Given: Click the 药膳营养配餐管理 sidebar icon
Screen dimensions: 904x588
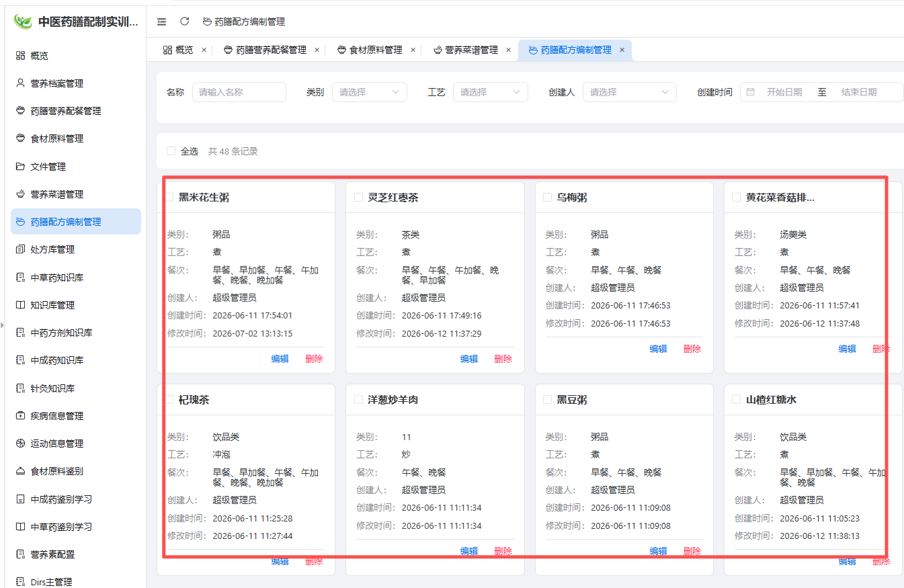Looking at the screenshot, I should pos(20,111).
